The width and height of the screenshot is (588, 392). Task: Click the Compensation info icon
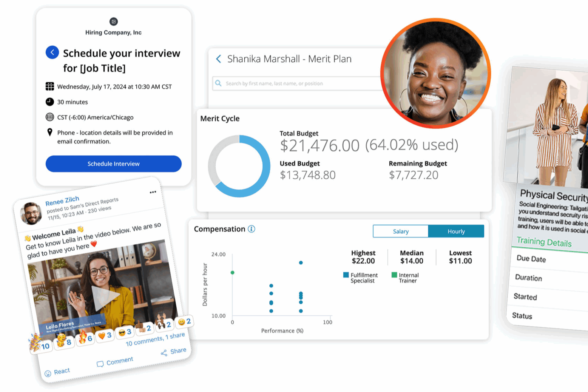[x=251, y=229]
